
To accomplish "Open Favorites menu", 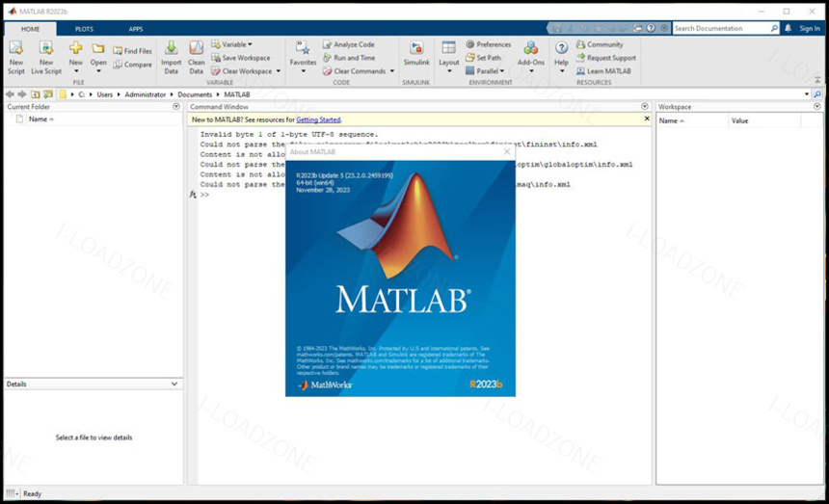I will (x=303, y=58).
